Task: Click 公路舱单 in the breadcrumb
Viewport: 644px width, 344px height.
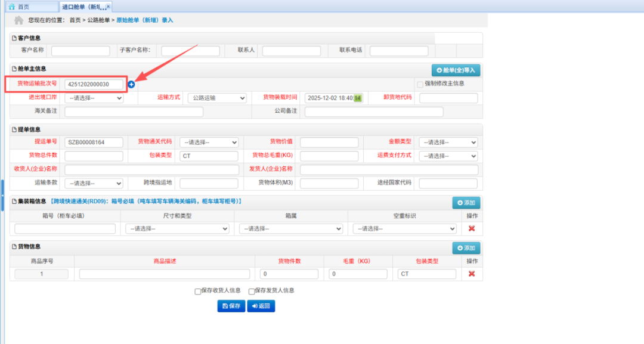Action: pos(98,20)
